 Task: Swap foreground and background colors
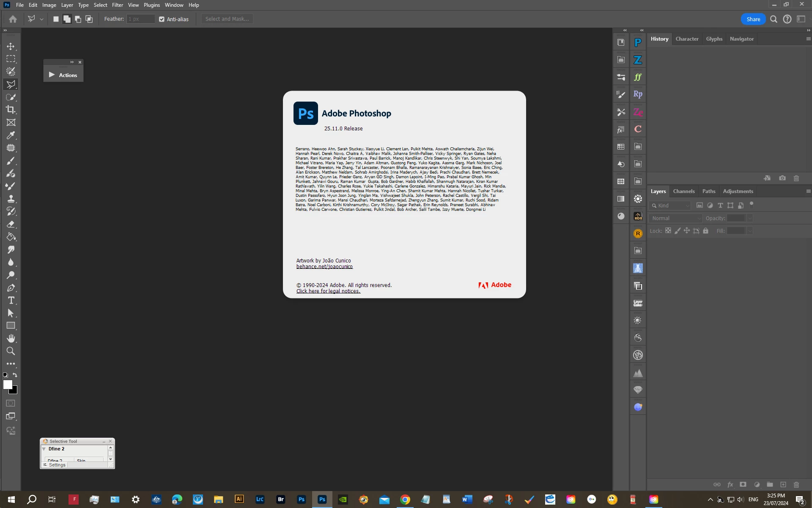15,375
